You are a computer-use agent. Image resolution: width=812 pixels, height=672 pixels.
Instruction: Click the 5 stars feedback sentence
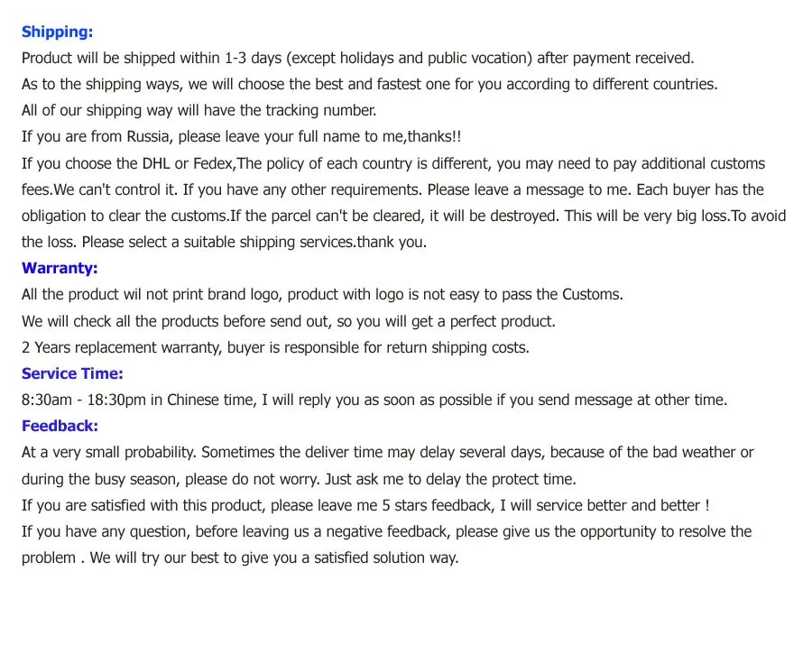(365, 505)
